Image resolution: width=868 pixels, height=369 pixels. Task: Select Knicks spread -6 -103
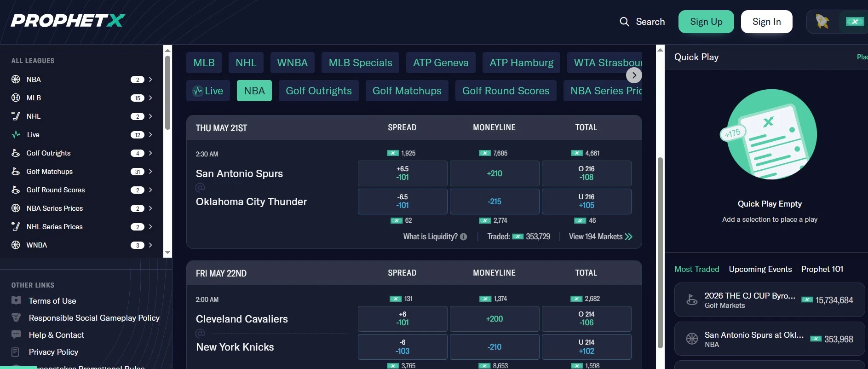(402, 347)
